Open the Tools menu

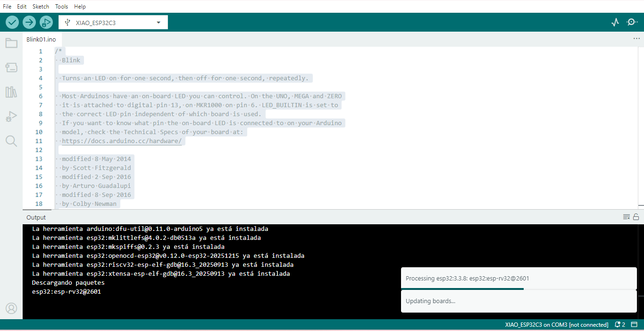point(61,7)
